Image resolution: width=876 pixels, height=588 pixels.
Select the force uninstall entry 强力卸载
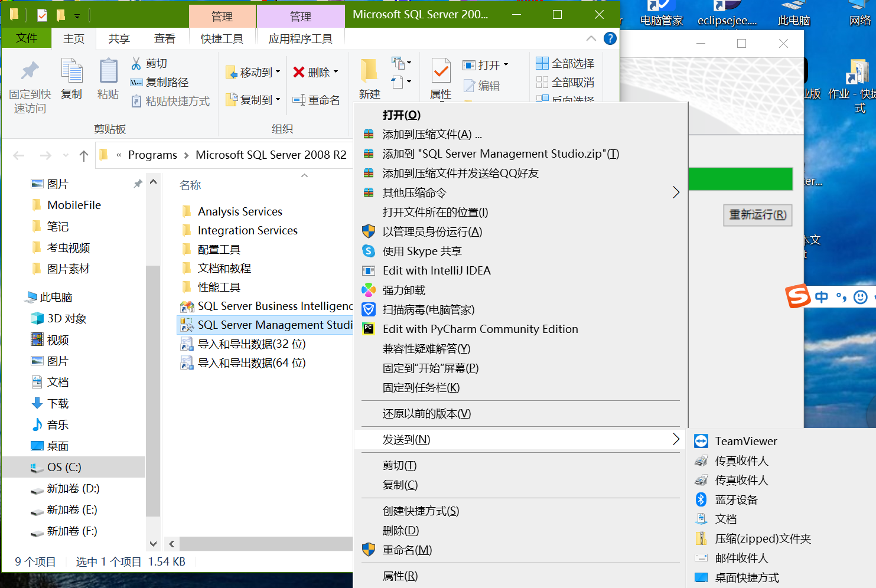click(x=404, y=290)
